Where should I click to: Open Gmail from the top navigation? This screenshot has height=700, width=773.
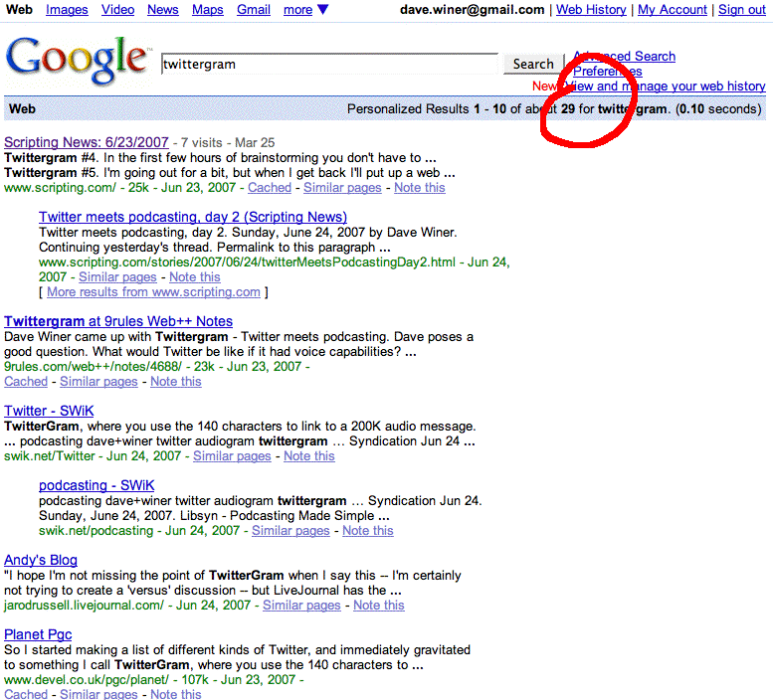(254, 10)
